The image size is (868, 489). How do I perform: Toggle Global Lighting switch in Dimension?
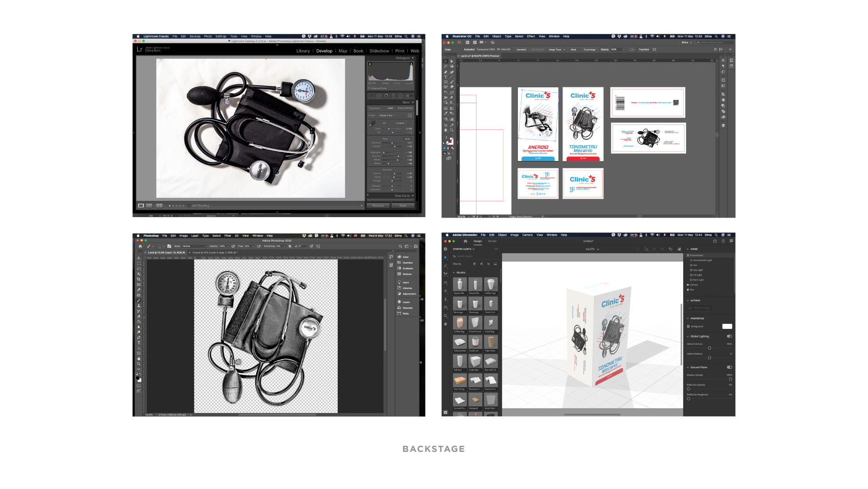point(729,337)
